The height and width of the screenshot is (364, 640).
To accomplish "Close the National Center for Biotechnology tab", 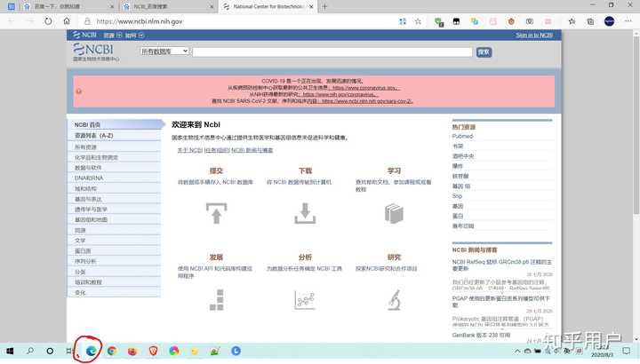I will coord(311,6).
